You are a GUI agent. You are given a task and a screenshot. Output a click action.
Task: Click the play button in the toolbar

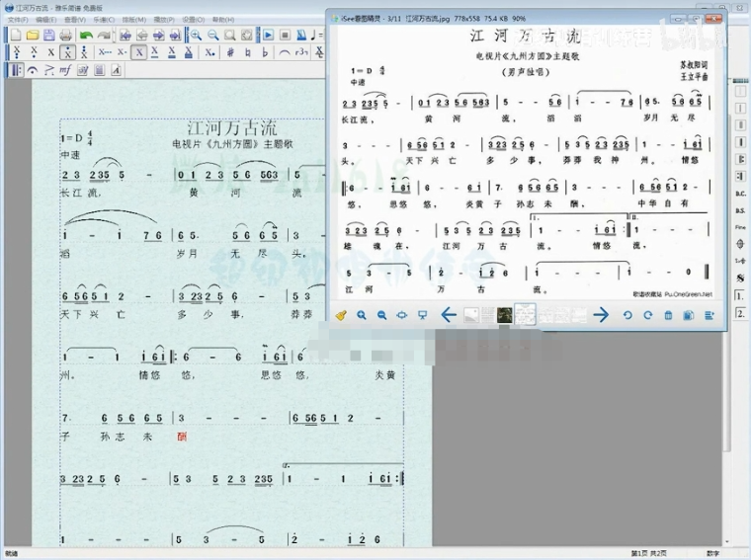(x=269, y=35)
